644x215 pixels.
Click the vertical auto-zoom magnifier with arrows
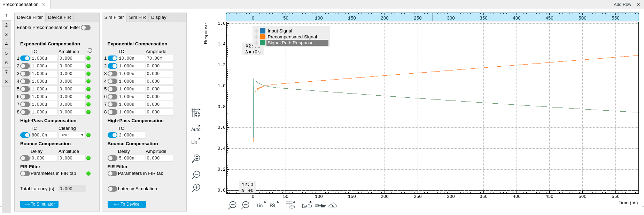coord(196,158)
